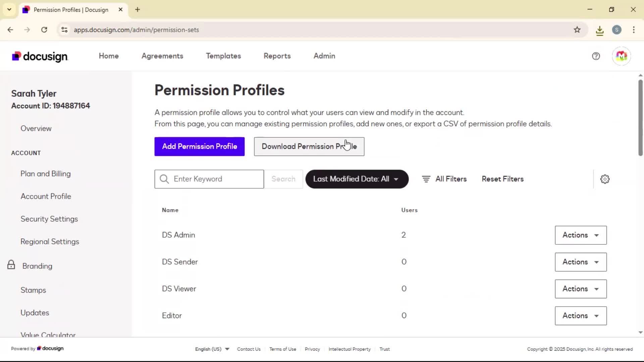Open Actions dropdown for DS Admin

[581, 235]
